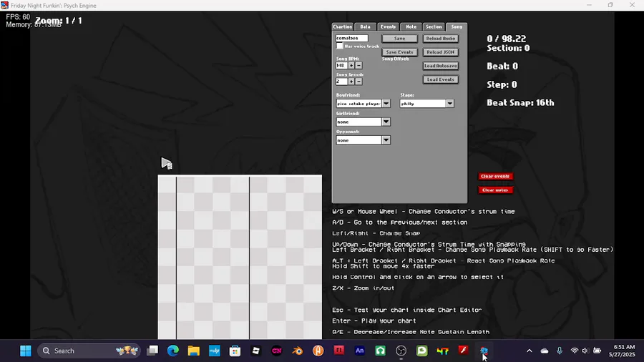Expand the Opponent character dropdown
The width and height of the screenshot is (644, 362).
point(386,140)
